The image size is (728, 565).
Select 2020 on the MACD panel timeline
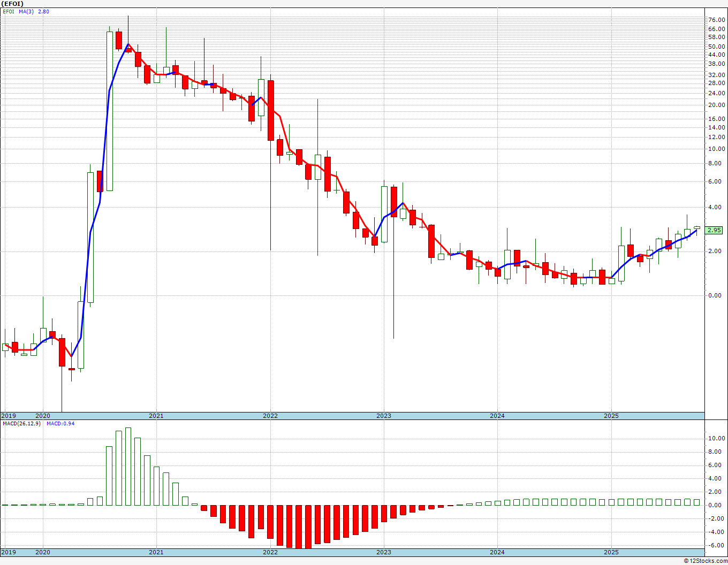[x=42, y=552]
